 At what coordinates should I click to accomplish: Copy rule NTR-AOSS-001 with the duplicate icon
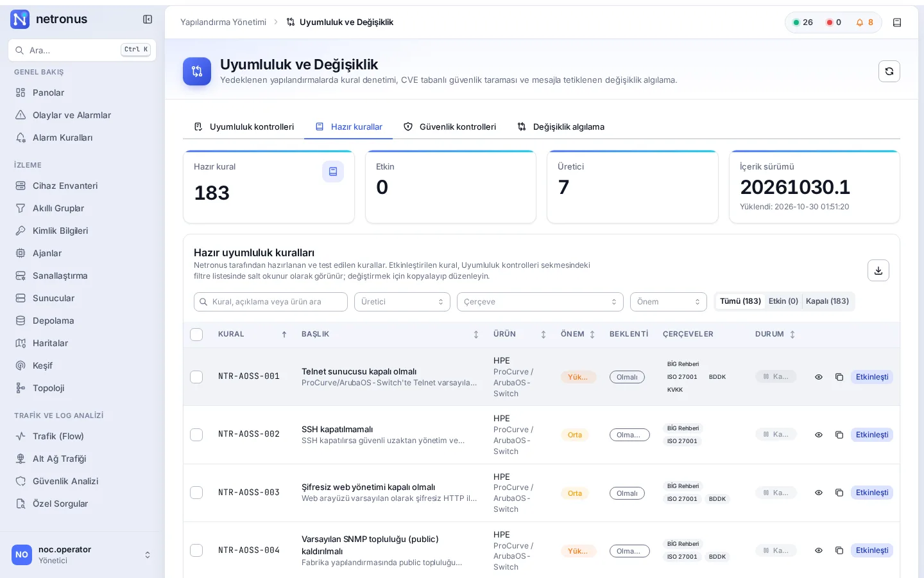(x=839, y=377)
